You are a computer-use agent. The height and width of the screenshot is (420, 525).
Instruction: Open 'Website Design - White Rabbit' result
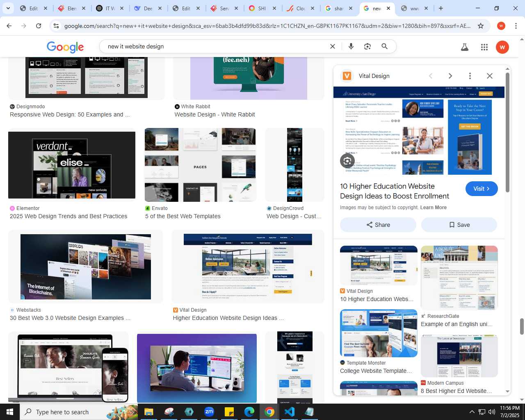[215, 114]
